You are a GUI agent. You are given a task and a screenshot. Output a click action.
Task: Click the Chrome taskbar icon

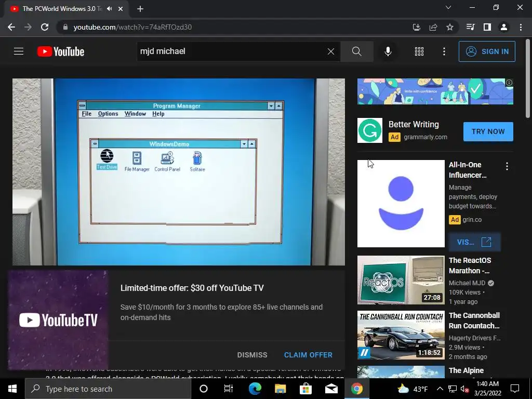coord(356,389)
